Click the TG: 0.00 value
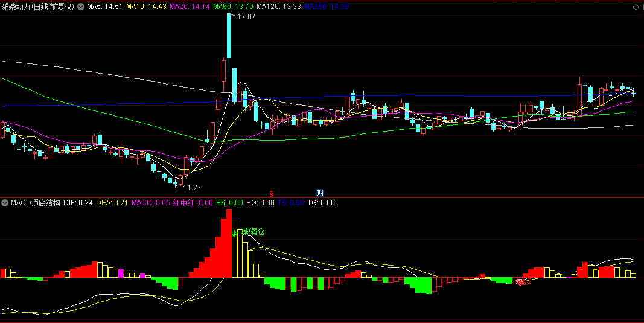 pos(321,203)
